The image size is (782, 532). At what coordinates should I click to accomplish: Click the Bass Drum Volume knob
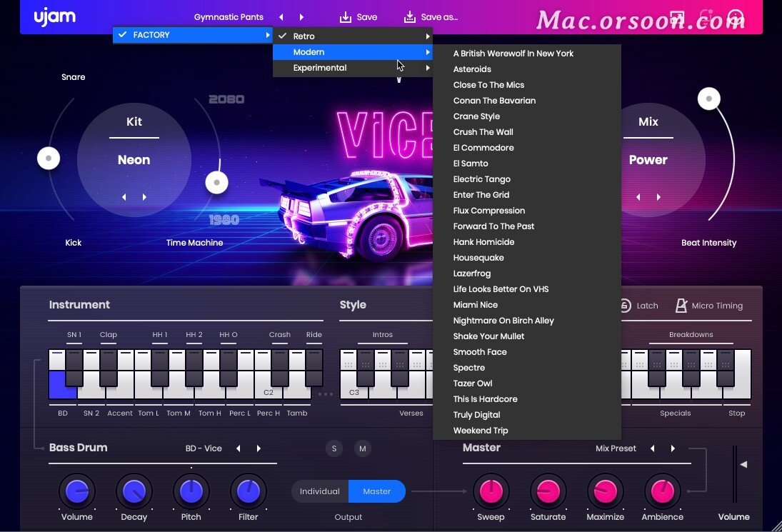pyautogui.click(x=77, y=491)
